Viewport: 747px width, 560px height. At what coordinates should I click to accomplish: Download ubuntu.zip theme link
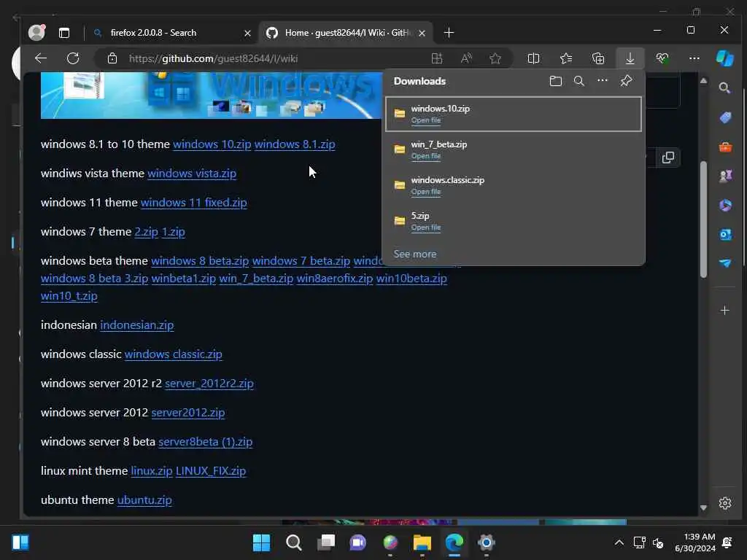click(145, 500)
